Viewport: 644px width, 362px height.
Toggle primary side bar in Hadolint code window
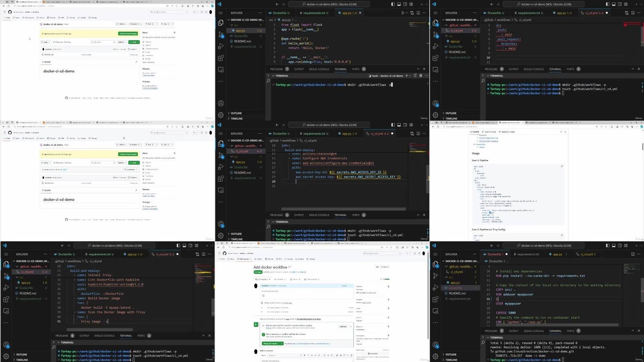[178, 245]
